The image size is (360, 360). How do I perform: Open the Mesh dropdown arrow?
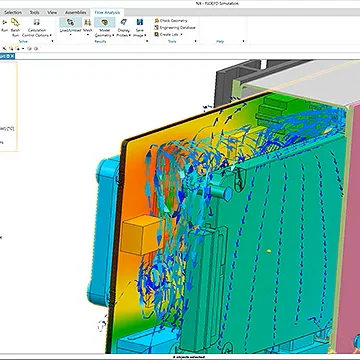pyautogui.click(x=88, y=35)
